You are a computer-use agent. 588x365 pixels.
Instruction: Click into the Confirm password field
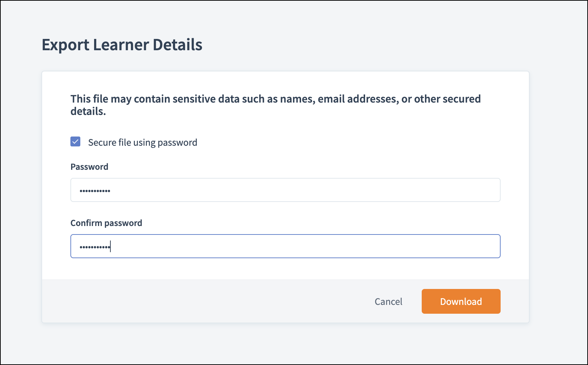(x=285, y=246)
